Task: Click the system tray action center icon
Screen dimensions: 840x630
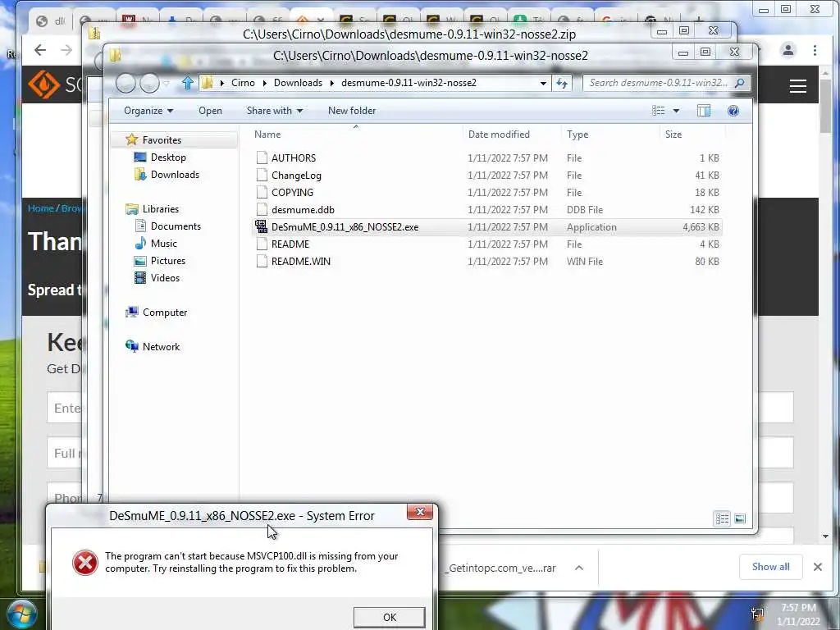Action: click(x=757, y=614)
